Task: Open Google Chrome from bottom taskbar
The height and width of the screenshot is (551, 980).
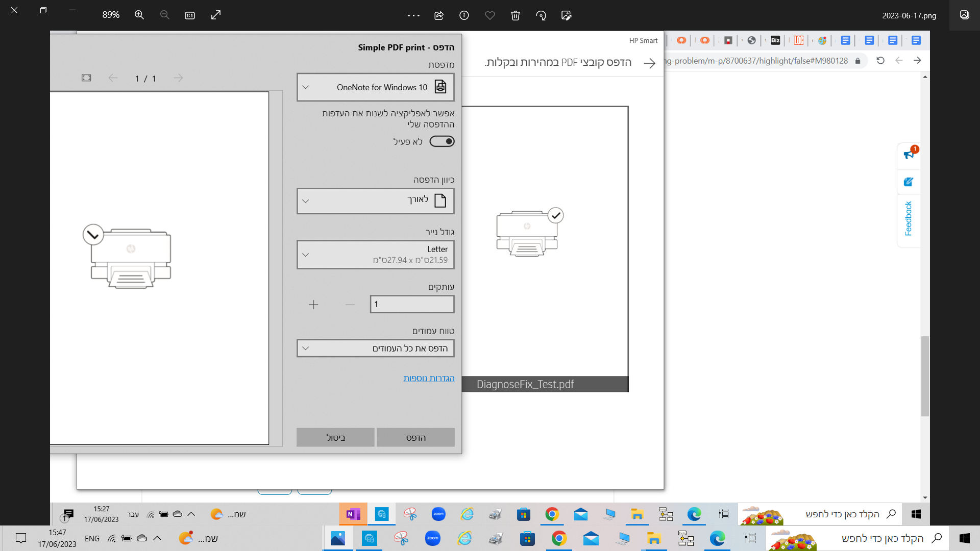Action: pyautogui.click(x=559, y=538)
